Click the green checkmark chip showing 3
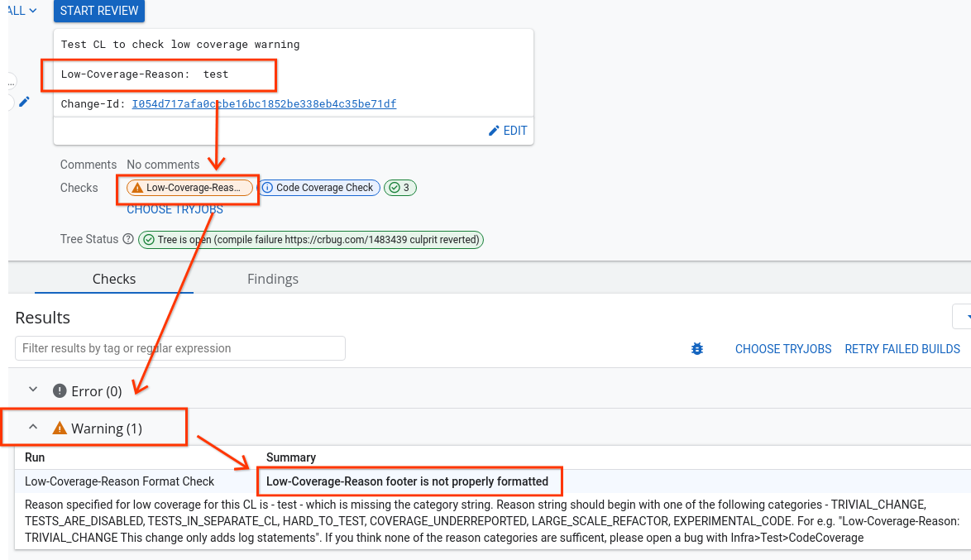Viewport: 971px width, 560px height. click(400, 188)
